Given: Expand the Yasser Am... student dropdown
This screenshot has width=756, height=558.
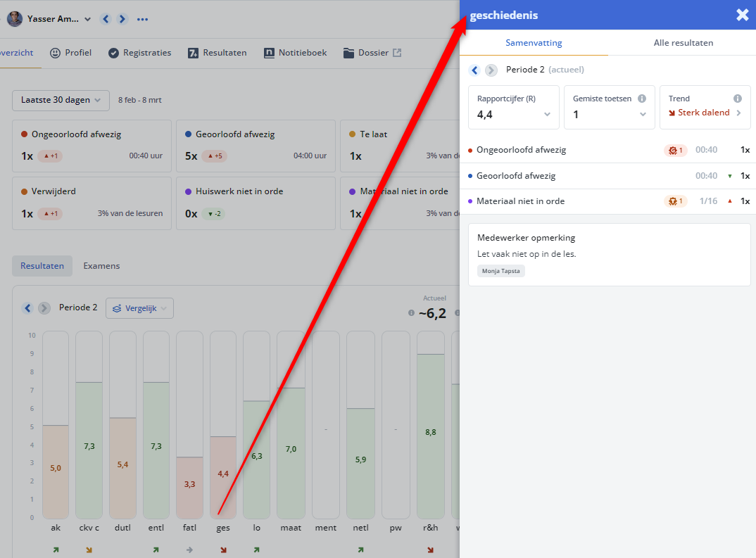Looking at the screenshot, I should [87, 19].
